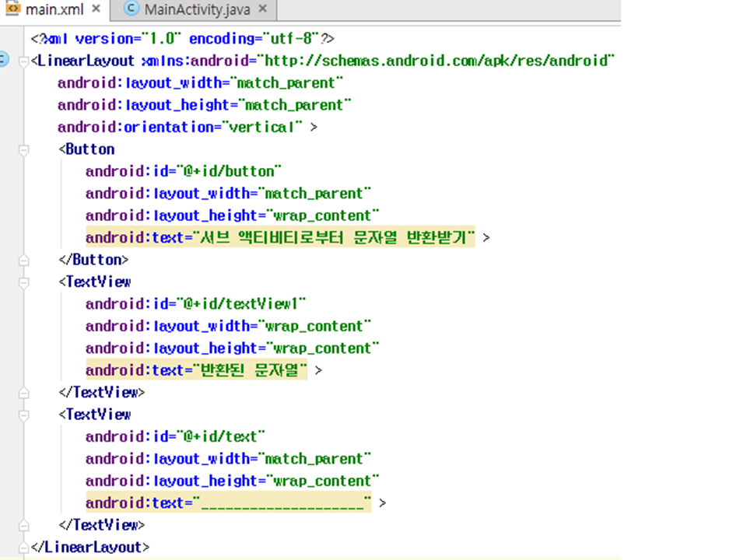Click fold marker at closing Button tag
This screenshot has width=747, height=560.
click(x=24, y=260)
